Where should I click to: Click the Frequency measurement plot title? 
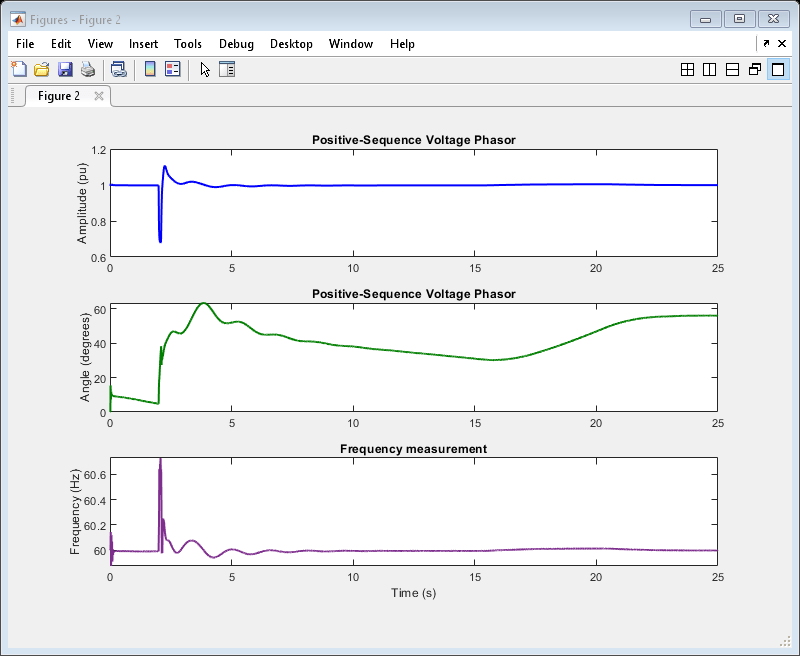click(413, 449)
